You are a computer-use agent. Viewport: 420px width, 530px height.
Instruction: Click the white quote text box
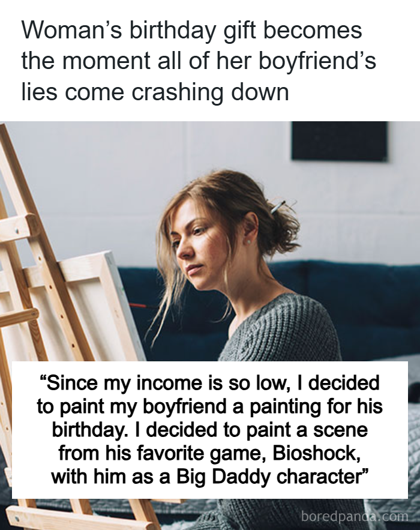coord(210,430)
